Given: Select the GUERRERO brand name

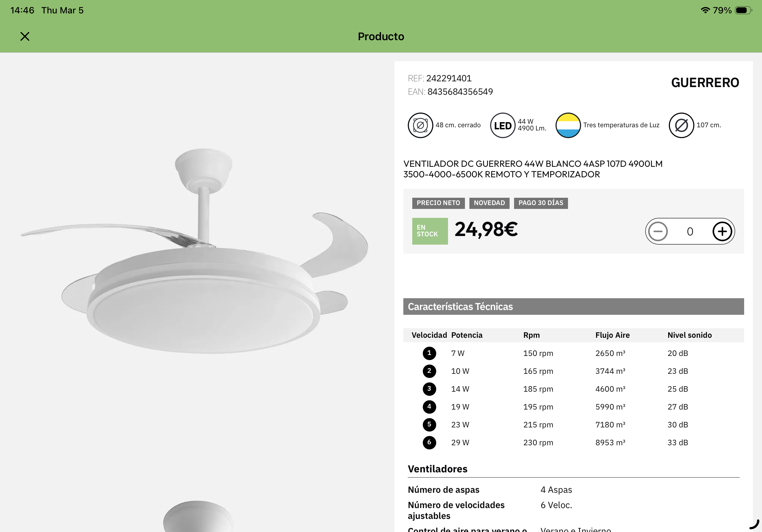Looking at the screenshot, I should (704, 82).
